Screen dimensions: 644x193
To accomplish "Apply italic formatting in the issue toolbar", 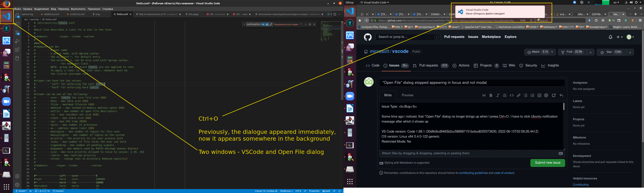I will pos(498,95).
